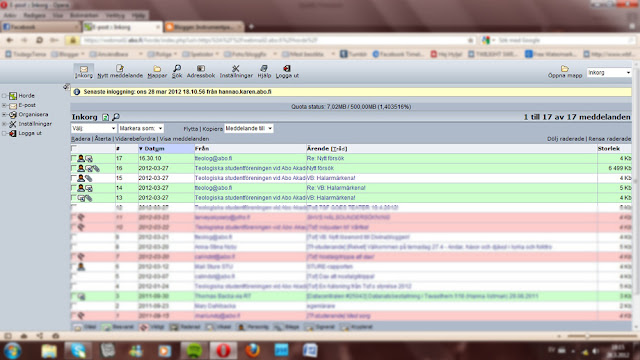Open the Markera som dropdown
The image size is (640, 360).
click(141, 128)
